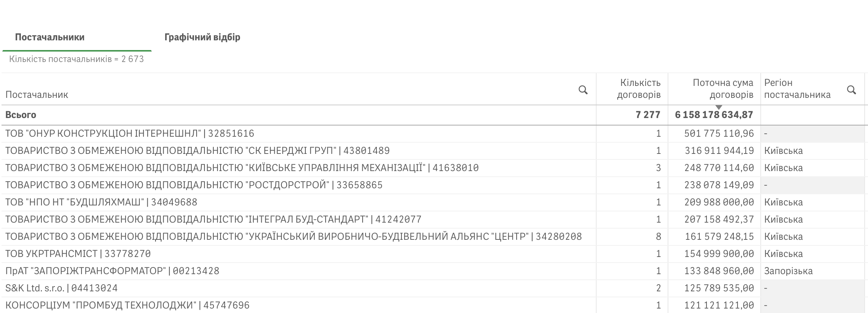
Task: Click supplier "ІНТЕГРАЛ БУД-СТАНДАРТ"
Action: pyautogui.click(x=213, y=219)
